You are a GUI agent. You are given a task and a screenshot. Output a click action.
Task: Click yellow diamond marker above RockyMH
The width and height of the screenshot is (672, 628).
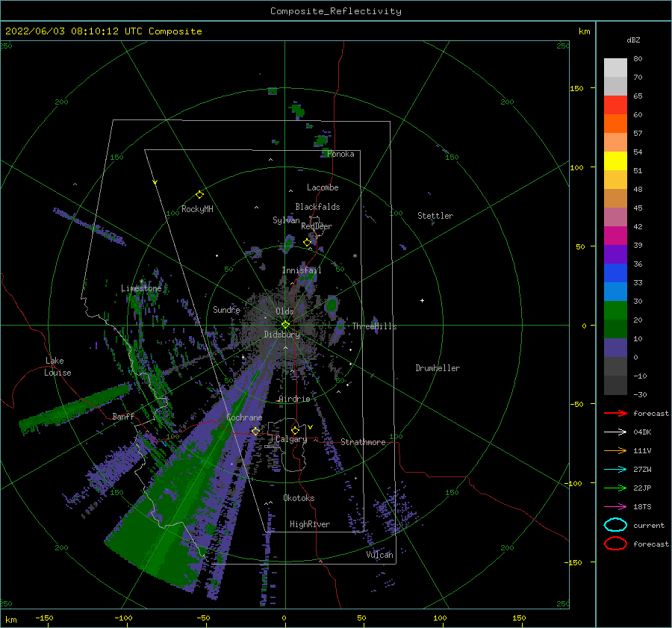199,195
